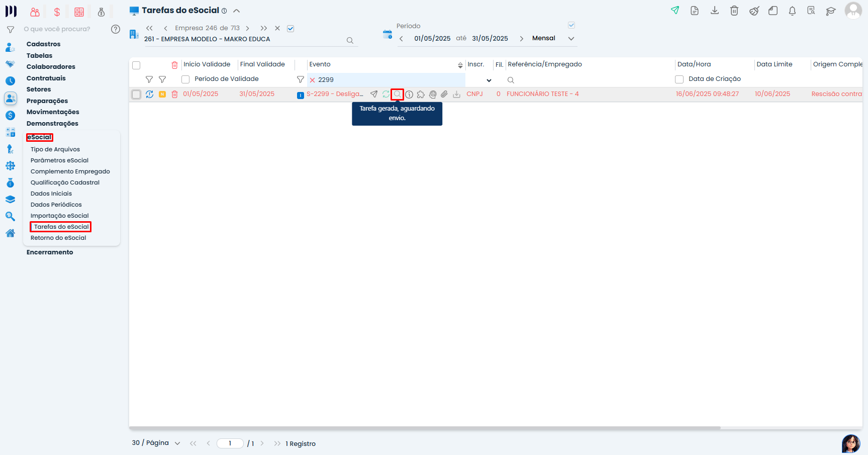Open the Movimentações menu
The width and height of the screenshot is (868, 455).
(53, 112)
